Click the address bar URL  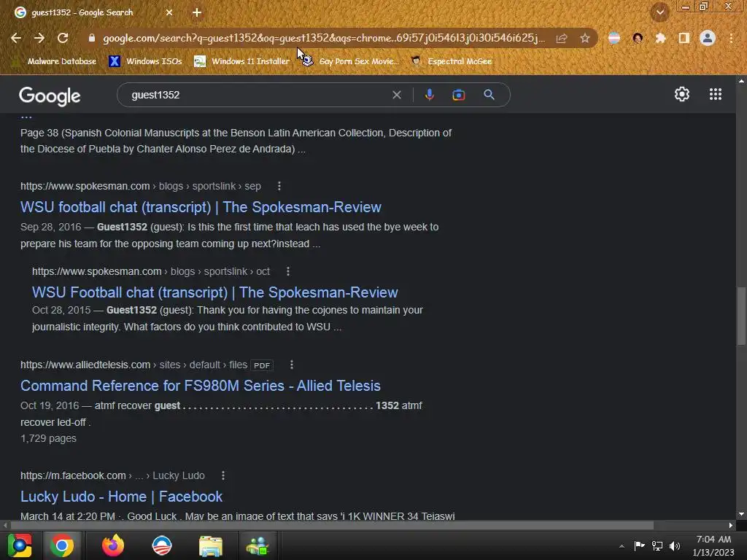pos(323,38)
